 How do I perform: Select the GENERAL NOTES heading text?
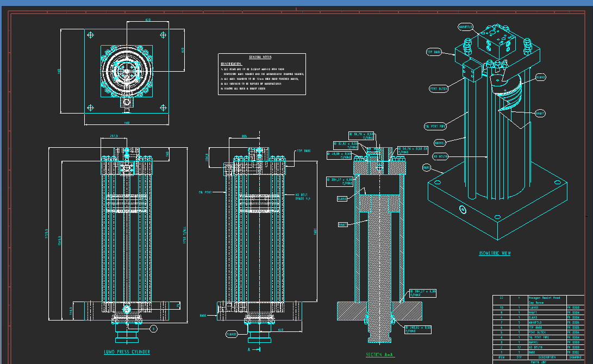tap(260, 57)
